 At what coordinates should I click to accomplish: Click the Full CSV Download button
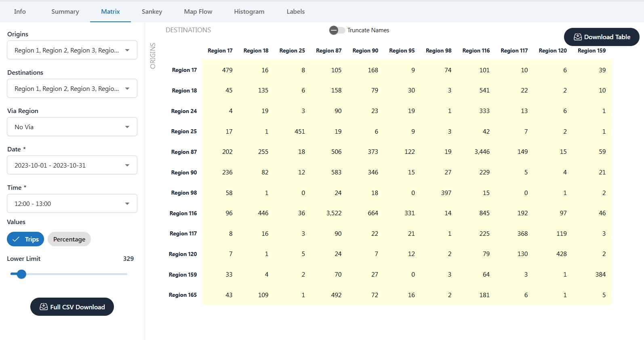tap(72, 307)
